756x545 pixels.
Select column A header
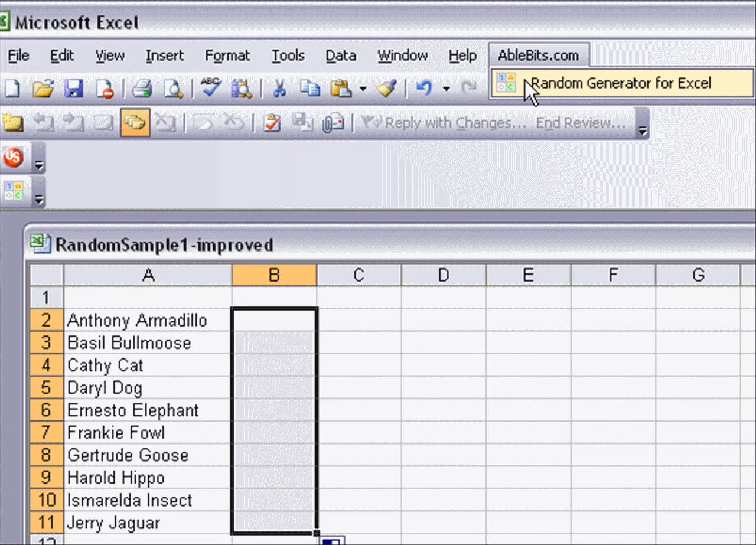pos(148,275)
